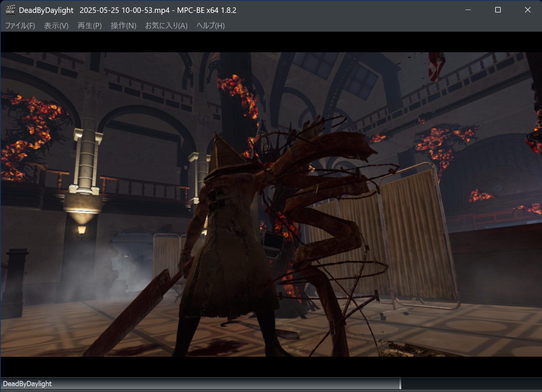Open the 操作(N) menu
The image size is (542, 392).
click(123, 26)
